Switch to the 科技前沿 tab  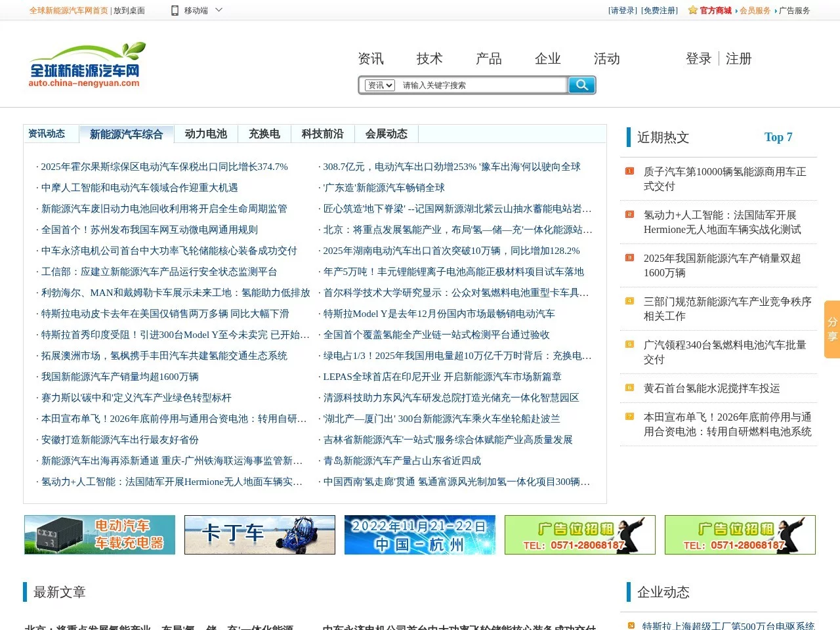(322, 134)
